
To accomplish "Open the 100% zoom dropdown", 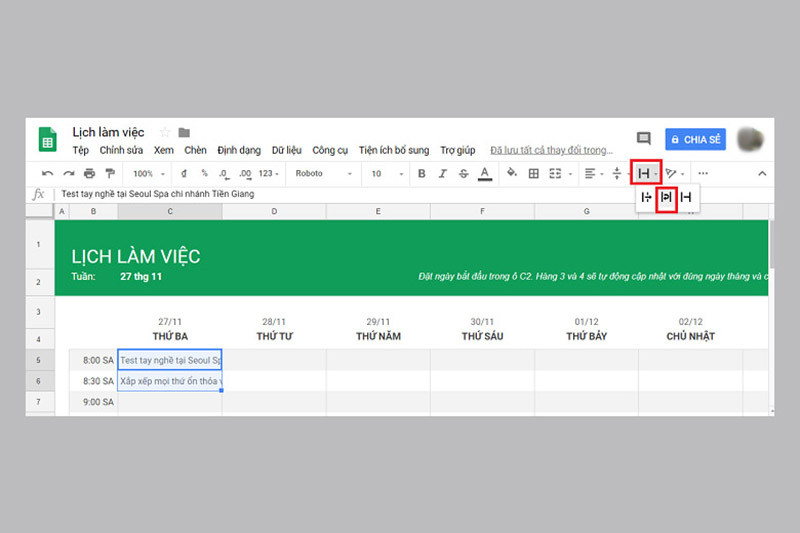I will pyautogui.click(x=149, y=173).
